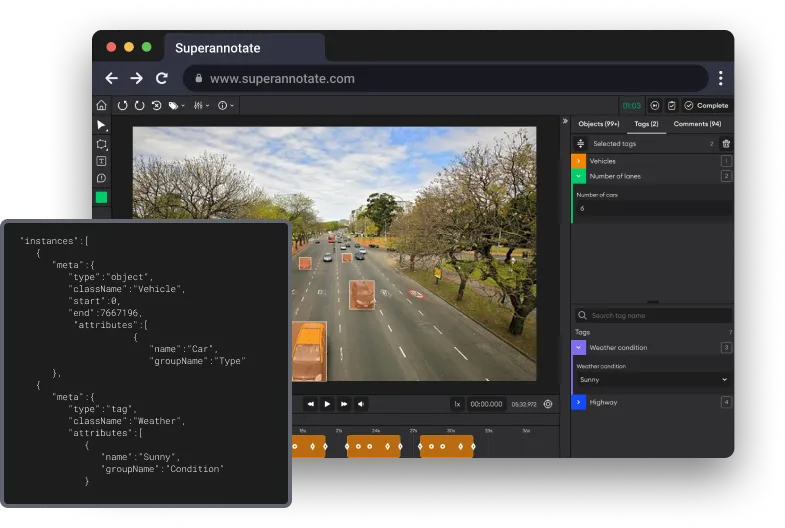Image resolution: width=785 pixels, height=528 pixels.
Task: Click the "className":"Weather" line in the JSON panel
Action: coord(127,421)
